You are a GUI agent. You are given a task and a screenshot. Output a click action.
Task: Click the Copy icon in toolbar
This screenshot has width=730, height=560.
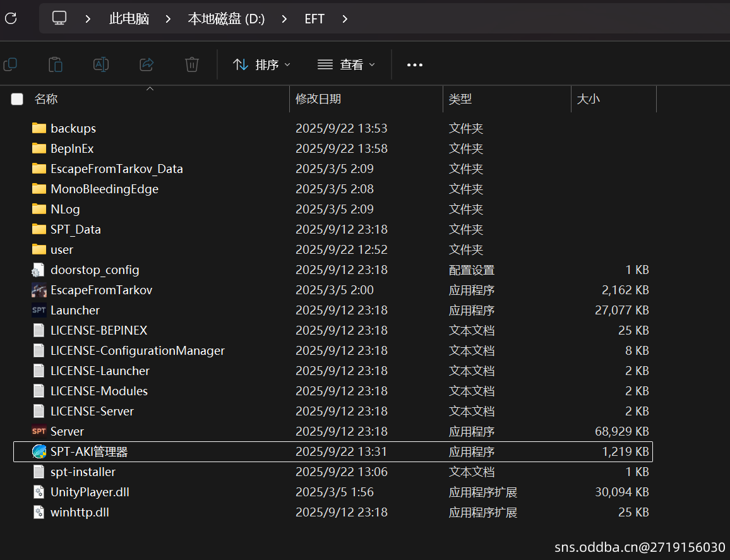pyautogui.click(x=10, y=64)
